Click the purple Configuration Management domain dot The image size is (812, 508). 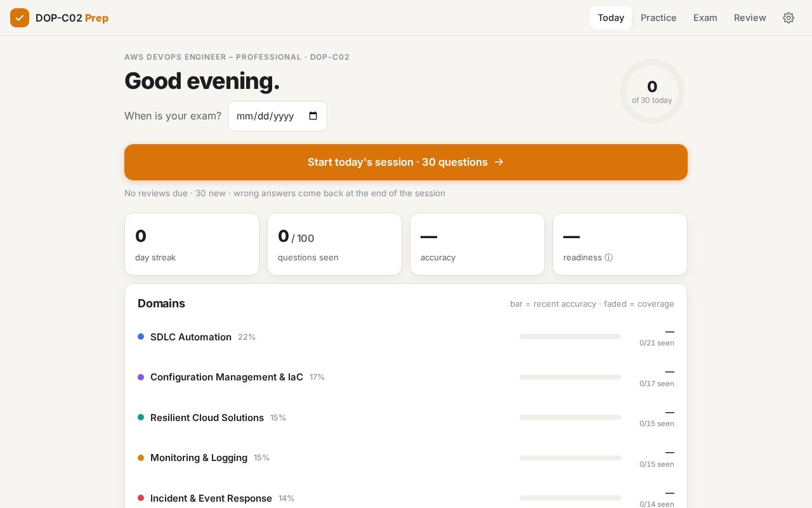point(141,377)
